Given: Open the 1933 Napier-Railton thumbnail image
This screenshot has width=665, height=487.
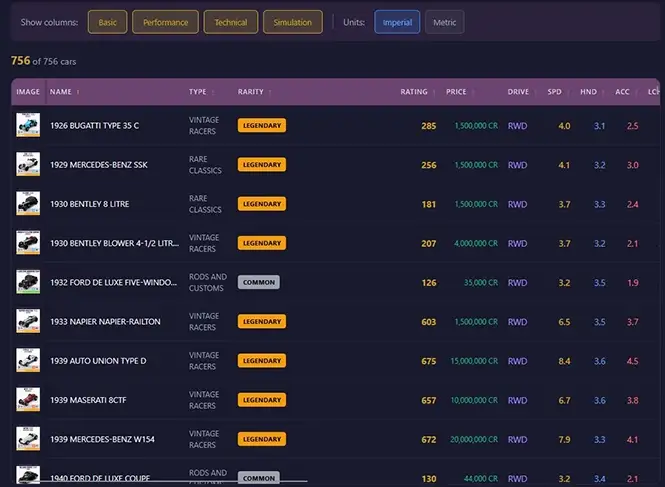Looking at the screenshot, I should (28, 321).
